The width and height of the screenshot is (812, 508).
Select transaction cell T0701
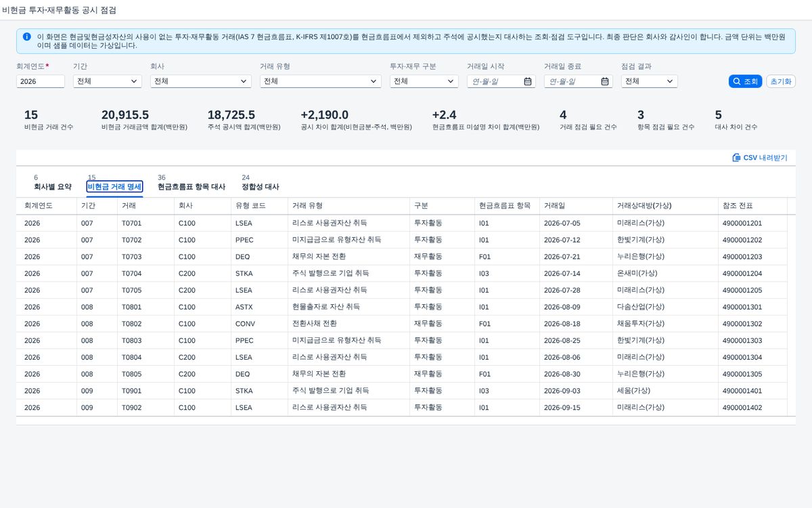[x=132, y=224]
